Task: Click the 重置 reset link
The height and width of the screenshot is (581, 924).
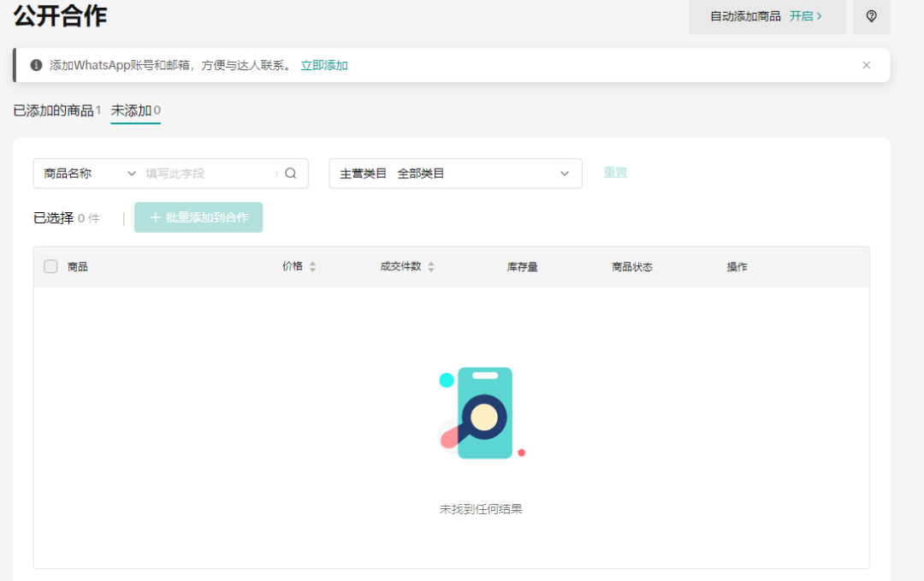Action: 615,173
